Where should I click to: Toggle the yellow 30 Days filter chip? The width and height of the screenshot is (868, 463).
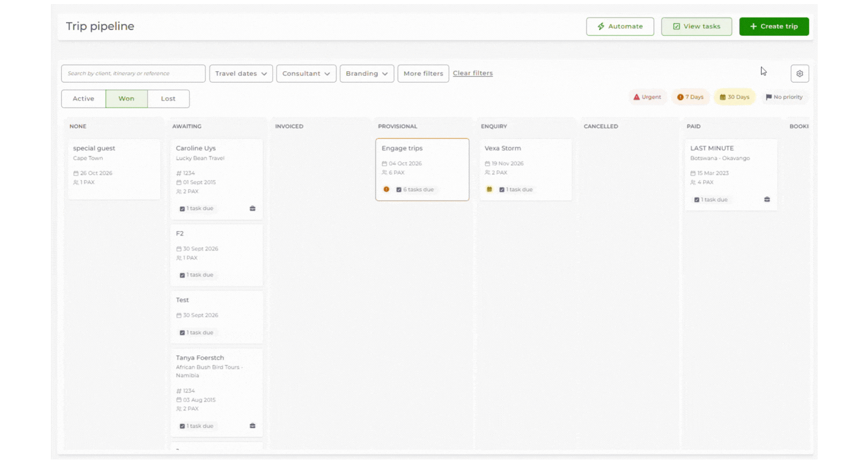(734, 97)
